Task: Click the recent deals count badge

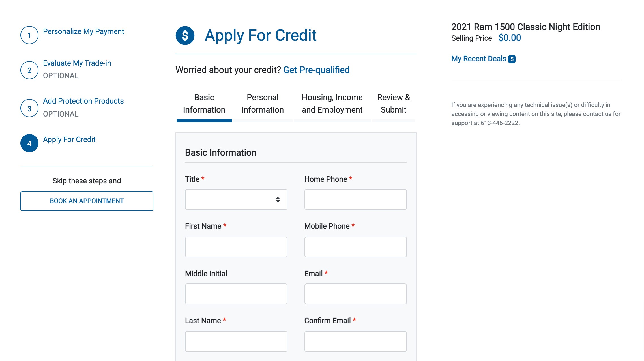Action: pyautogui.click(x=512, y=59)
